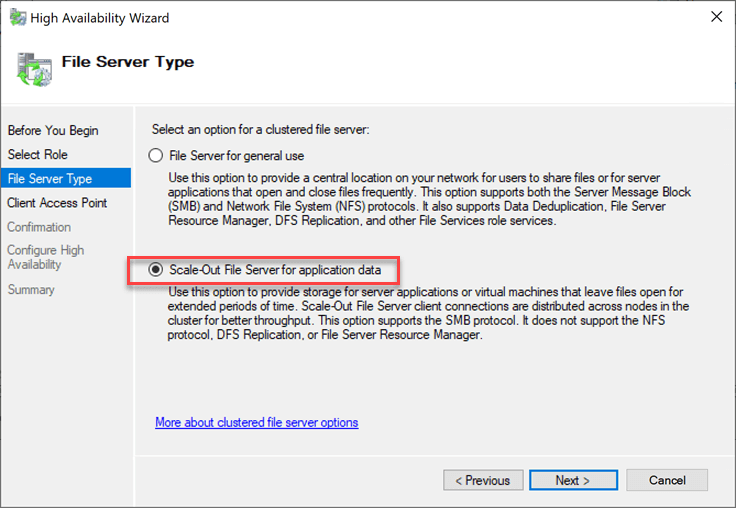Click the general use file server description
736x509 pixels.
pyautogui.click(x=426, y=199)
